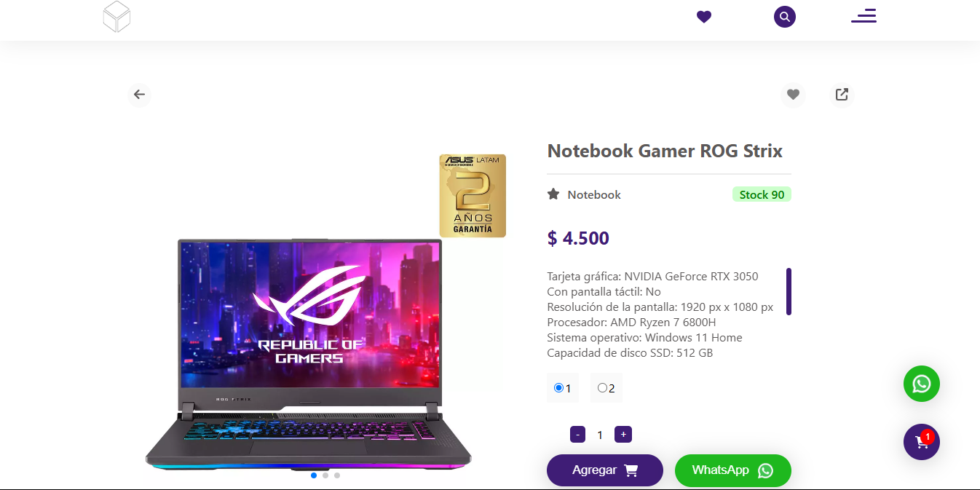This screenshot has width=980, height=490.
Task: Click the description scrollbar thumb
Action: (x=789, y=291)
